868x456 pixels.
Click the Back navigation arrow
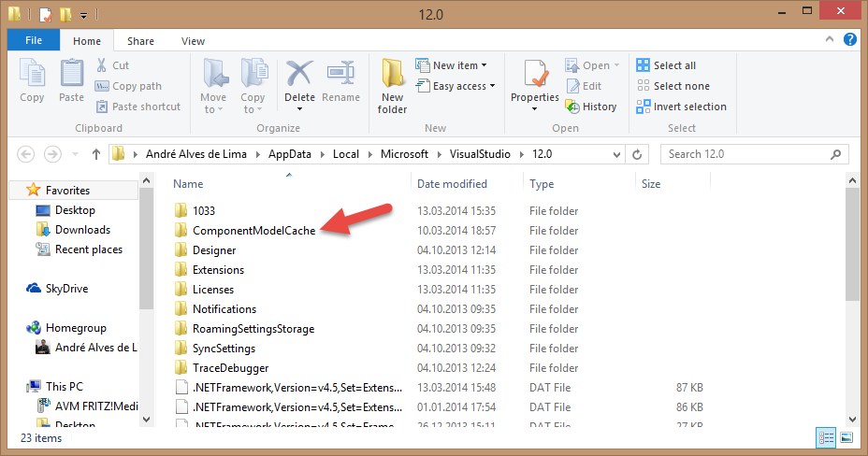(x=26, y=154)
